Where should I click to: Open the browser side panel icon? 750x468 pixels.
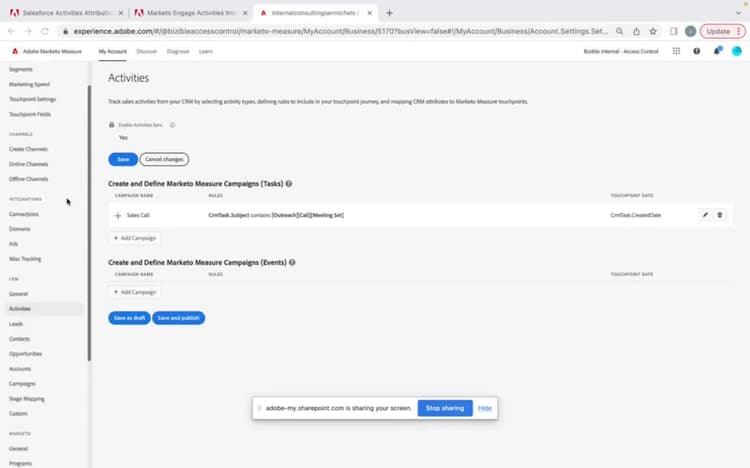pyautogui.click(x=673, y=31)
